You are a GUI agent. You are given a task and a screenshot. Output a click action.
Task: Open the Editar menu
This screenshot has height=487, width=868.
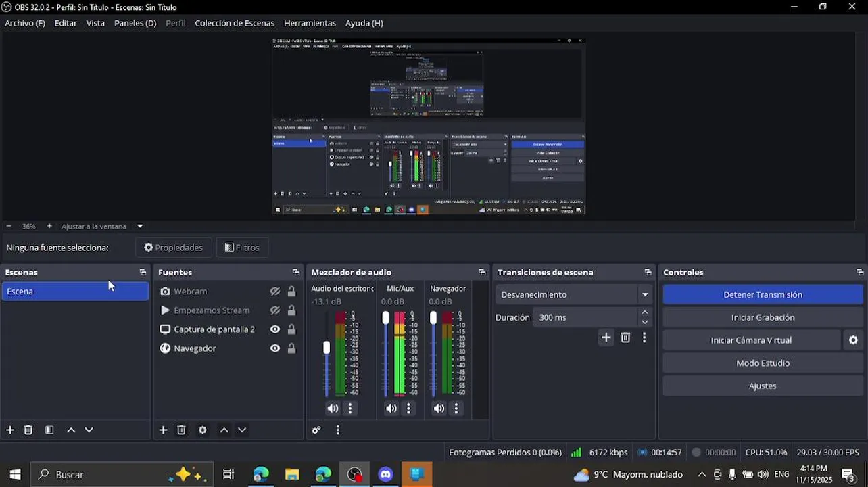click(66, 23)
